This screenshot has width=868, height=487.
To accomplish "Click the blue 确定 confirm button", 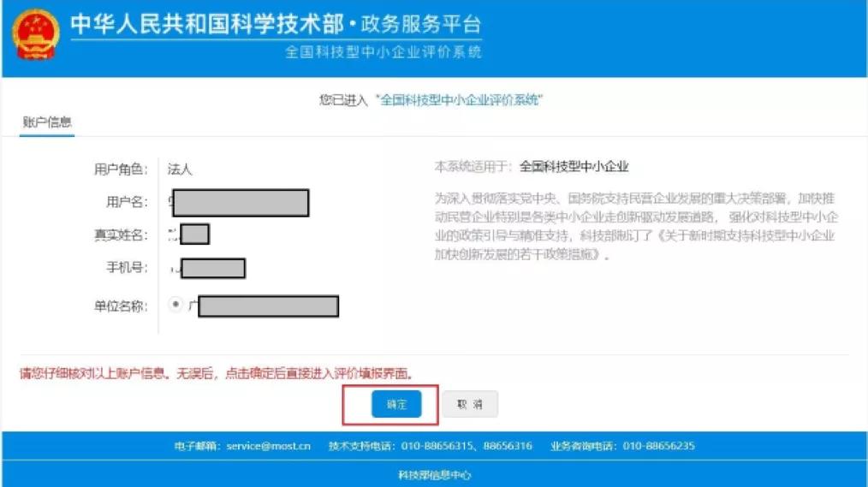I will (396, 404).
